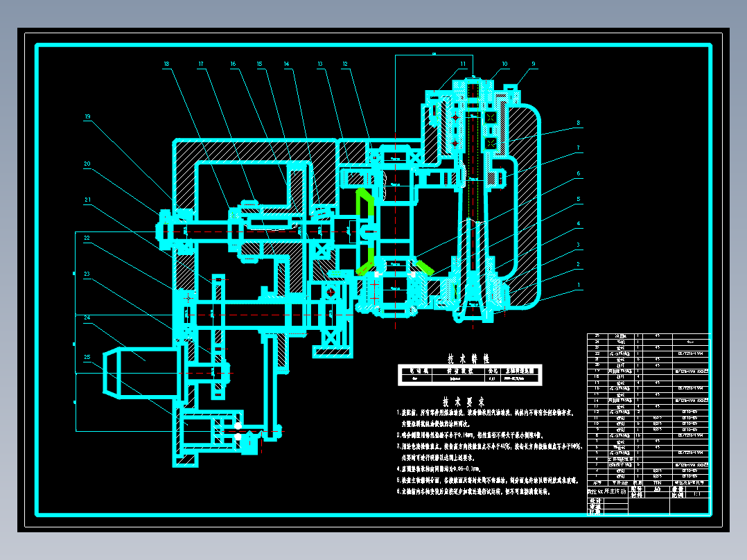
Task: Click part callout number 12
Action: pos(345,64)
